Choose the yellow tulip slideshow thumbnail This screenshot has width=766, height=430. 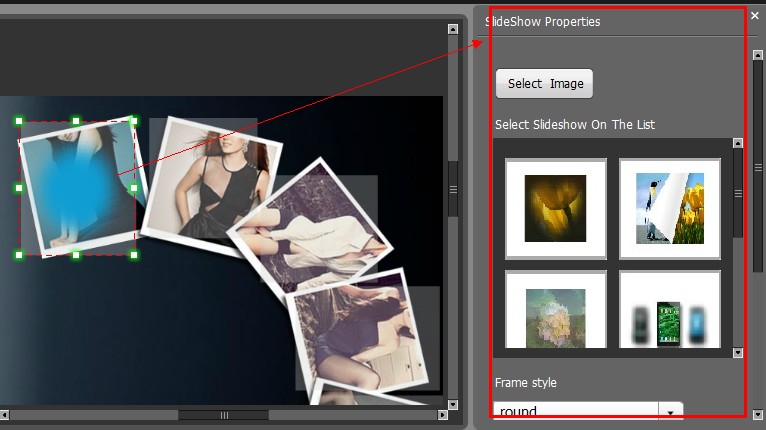pyautogui.click(x=556, y=209)
